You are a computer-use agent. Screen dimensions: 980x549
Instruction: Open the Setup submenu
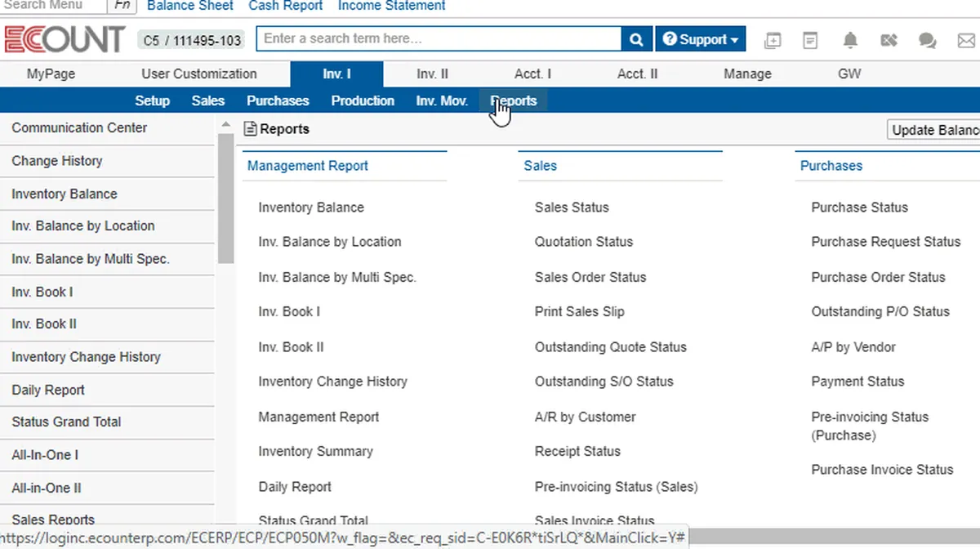point(152,100)
